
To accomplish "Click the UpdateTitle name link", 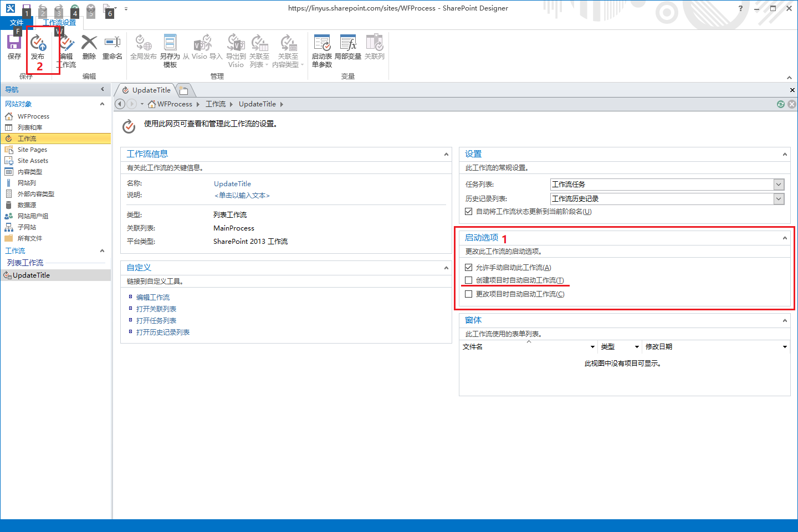I will [x=232, y=184].
